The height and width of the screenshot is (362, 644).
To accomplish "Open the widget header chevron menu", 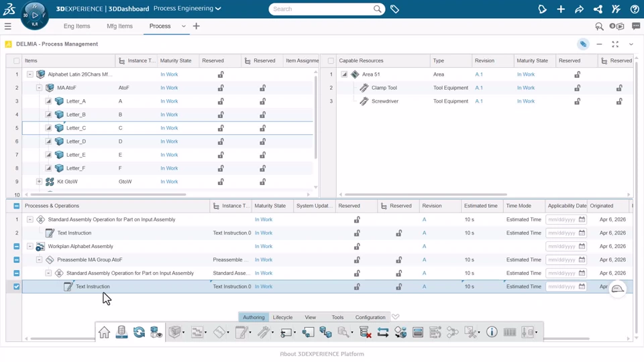I will pyautogui.click(x=631, y=44).
